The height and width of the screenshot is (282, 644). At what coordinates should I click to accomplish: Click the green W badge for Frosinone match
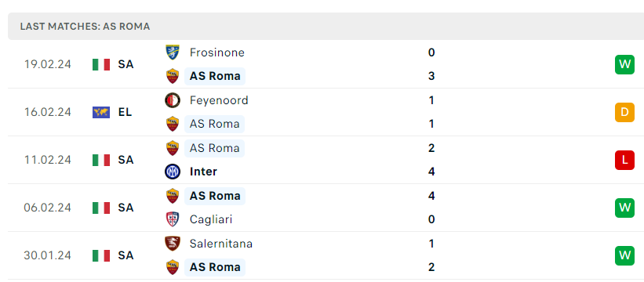(x=624, y=64)
